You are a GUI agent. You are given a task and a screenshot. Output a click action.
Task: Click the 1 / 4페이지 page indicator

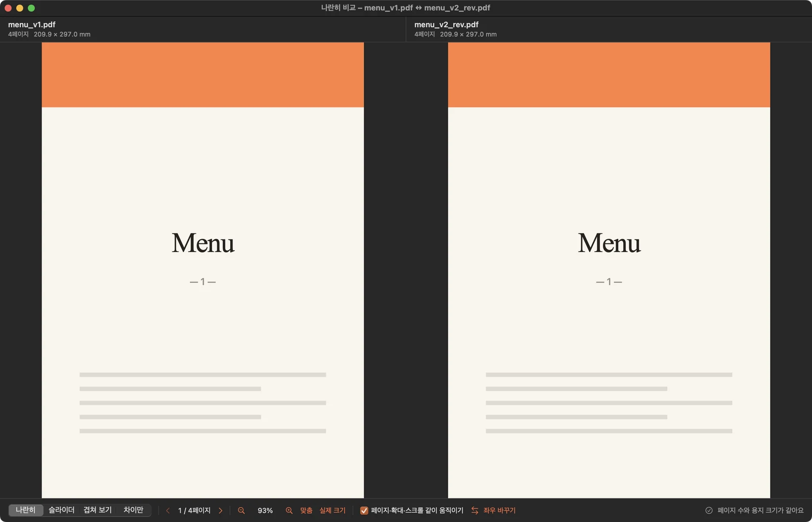(194, 510)
